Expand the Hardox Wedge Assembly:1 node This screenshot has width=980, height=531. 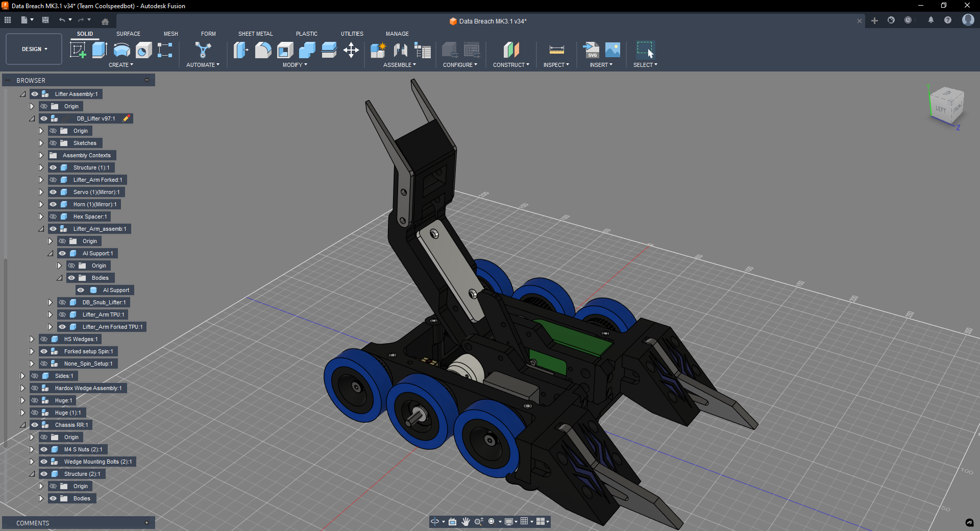click(x=22, y=388)
